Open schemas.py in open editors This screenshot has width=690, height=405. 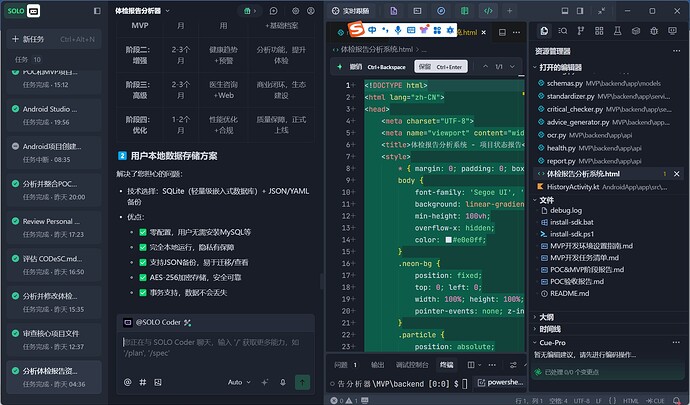[x=605, y=83]
